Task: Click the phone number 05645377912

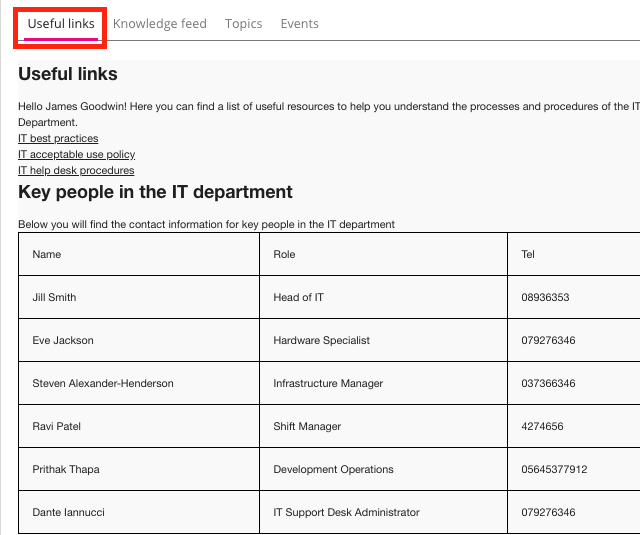Action: click(554, 469)
